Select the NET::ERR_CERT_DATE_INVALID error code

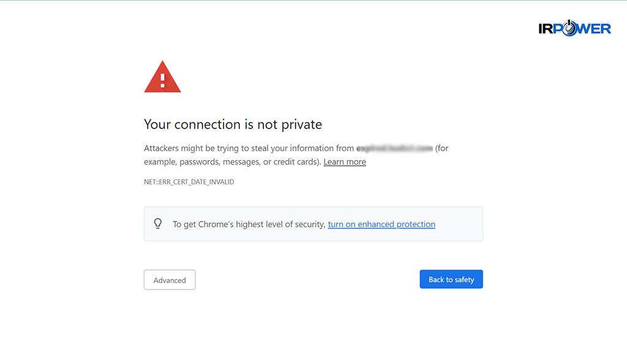(x=189, y=181)
